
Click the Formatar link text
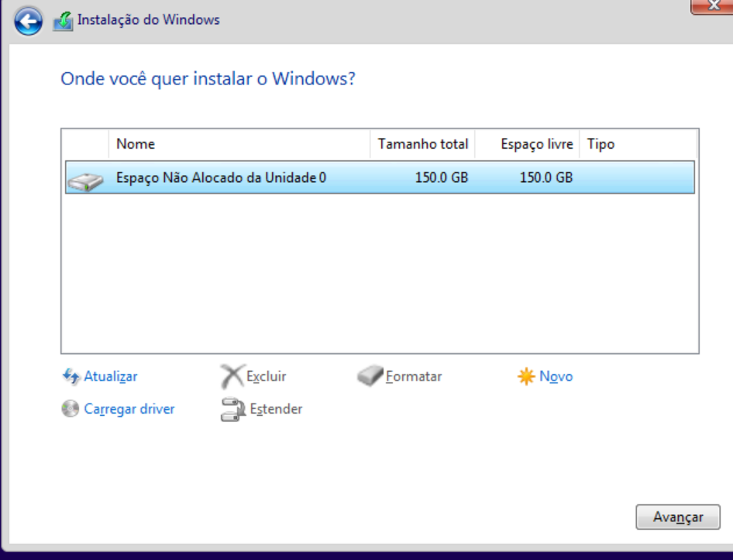pos(414,376)
